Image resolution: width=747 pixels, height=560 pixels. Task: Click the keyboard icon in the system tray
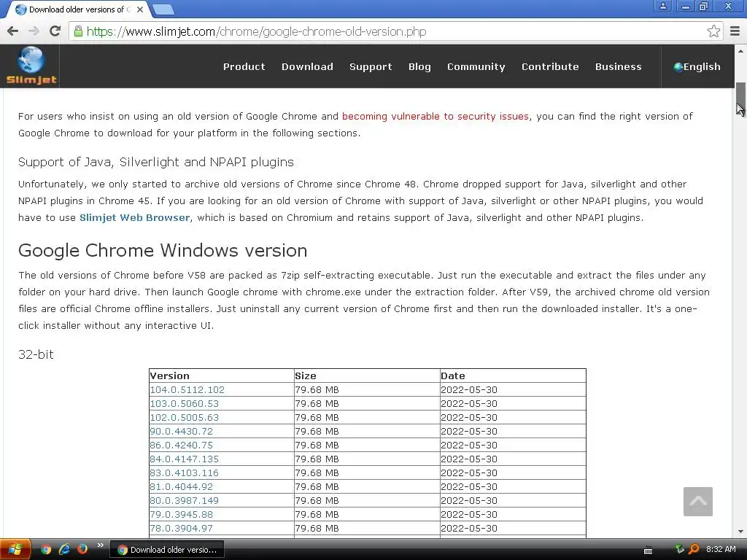(648, 550)
